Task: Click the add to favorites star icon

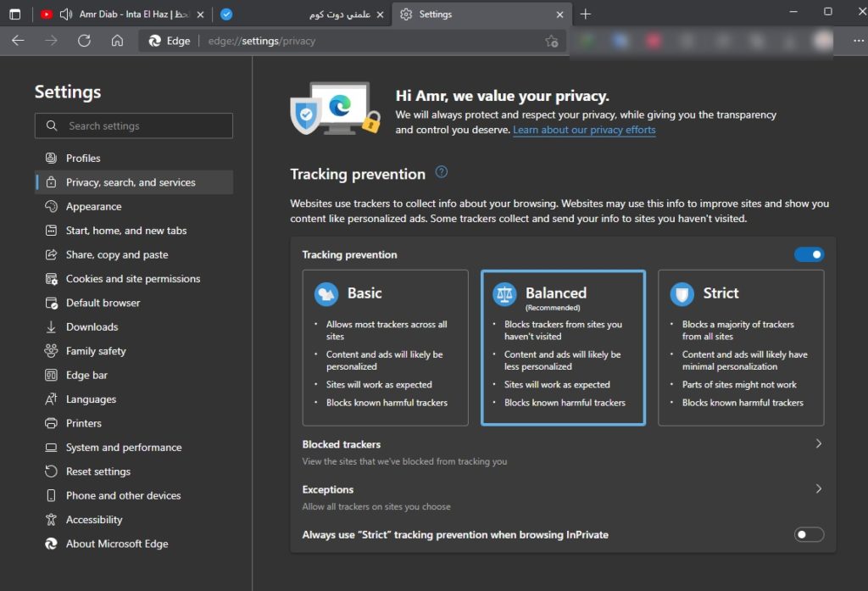Action: (x=551, y=41)
